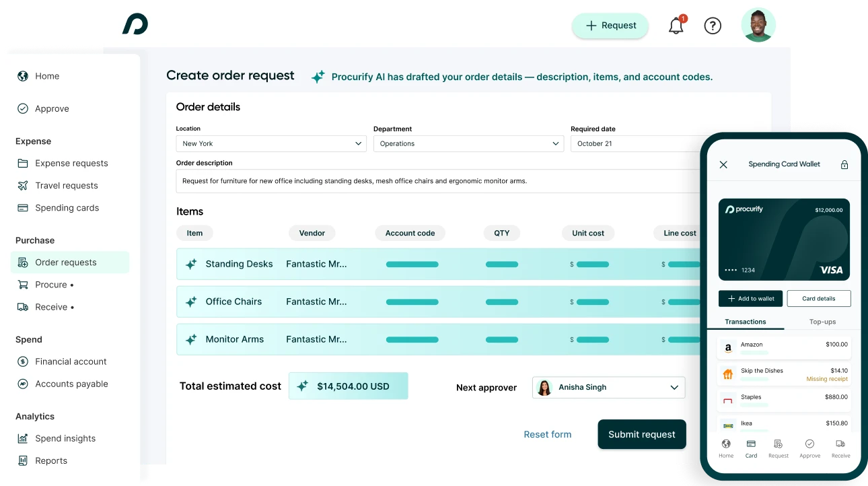Open the Next approver dropdown for Anisha Singh
This screenshot has height=486, width=868.
tap(608, 387)
